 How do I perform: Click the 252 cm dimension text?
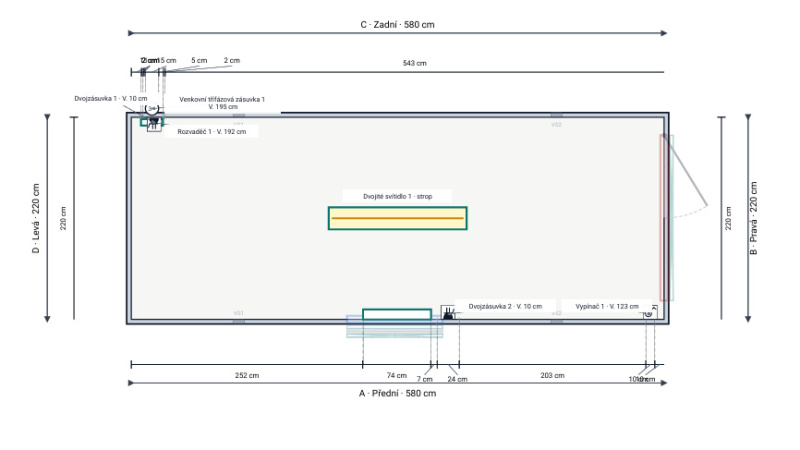[247, 376]
